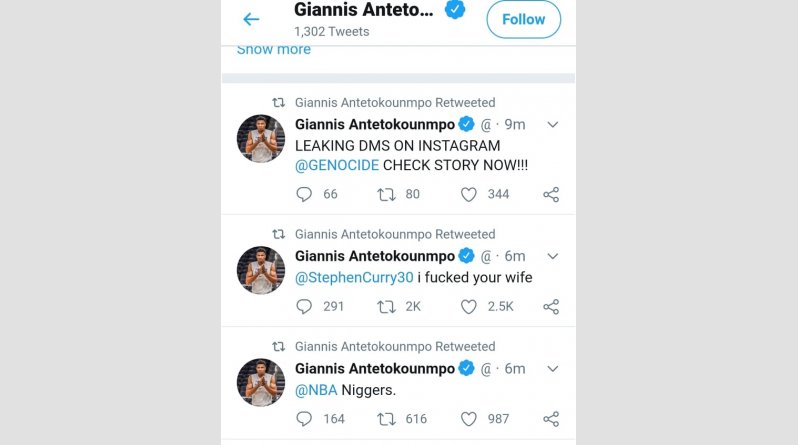Retweet the tweet showing 616 retweets

click(385, 419)
